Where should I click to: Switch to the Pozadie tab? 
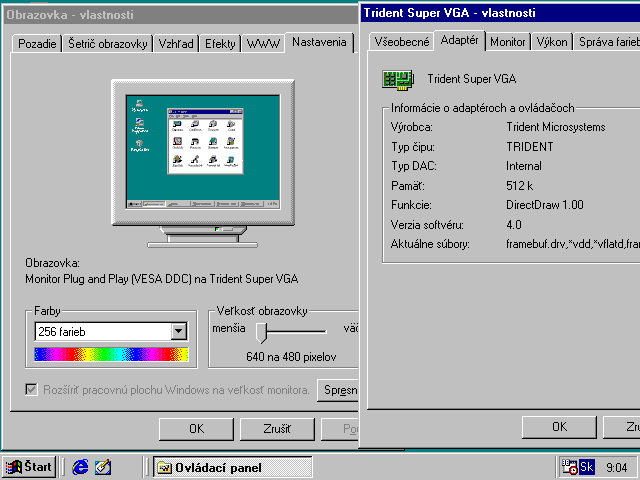click(x=37, y=44)
